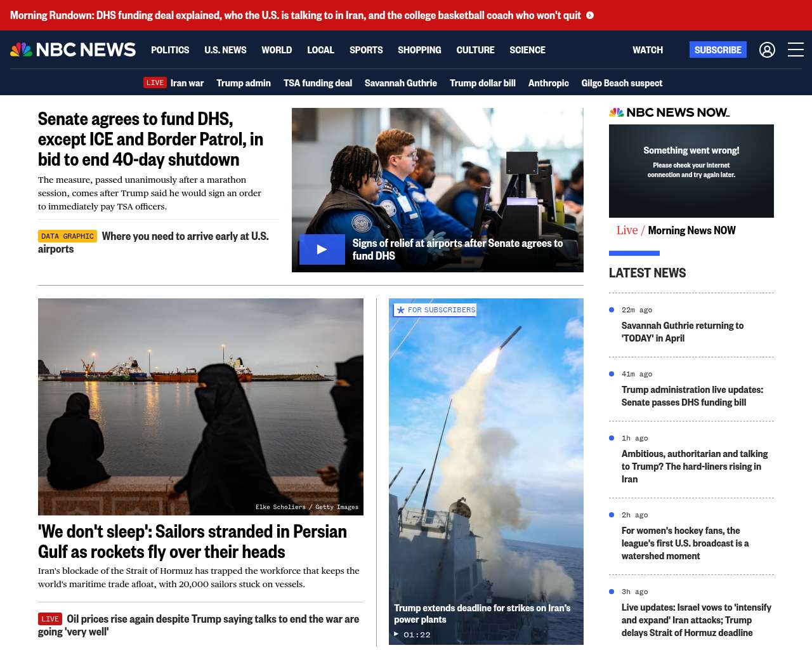The width and height of the screenshot is (812, 650).
Task: Open the Trump admin trending topic
Action: pos(244,83)
